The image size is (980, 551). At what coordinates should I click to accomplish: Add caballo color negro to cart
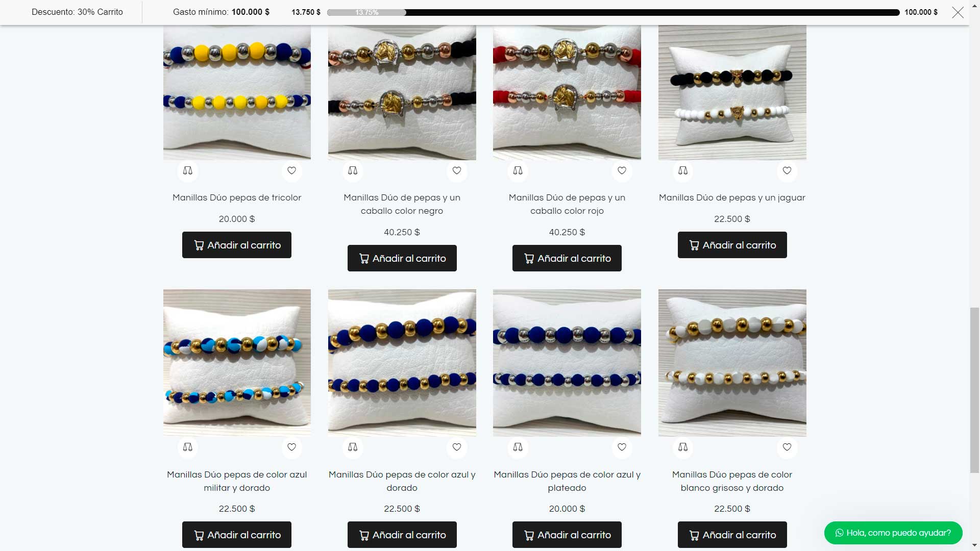click(x=402, y=258)
